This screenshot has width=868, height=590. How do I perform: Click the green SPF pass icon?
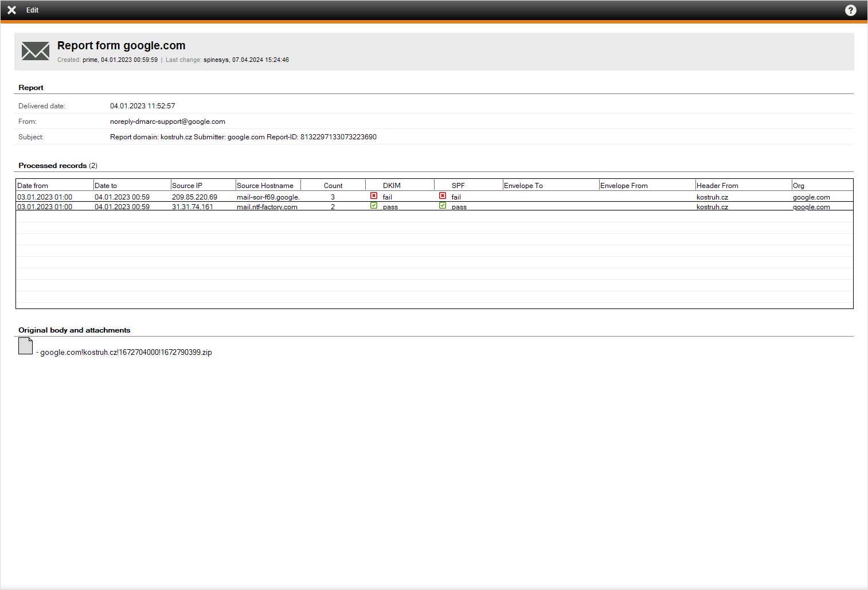(x=443, y=205)
